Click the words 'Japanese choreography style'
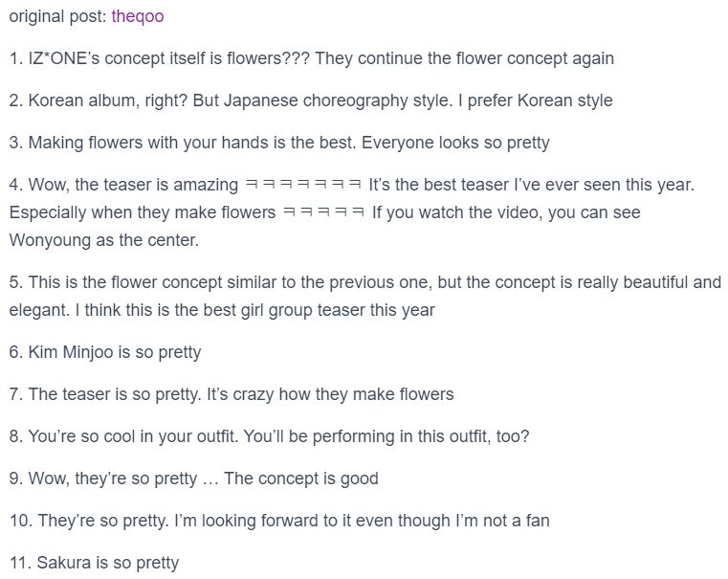This screenshot has height=579, width=728. click(x=338, y=100)
